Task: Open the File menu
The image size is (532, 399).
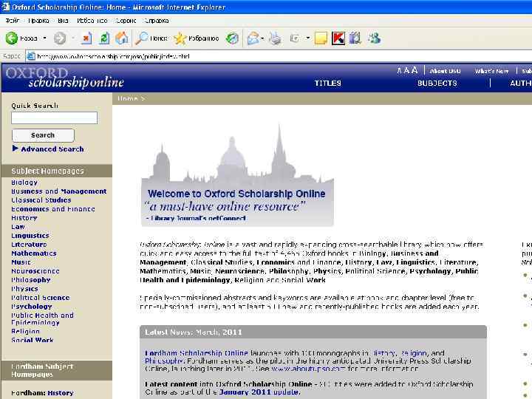Action: (x=13, y=21)
